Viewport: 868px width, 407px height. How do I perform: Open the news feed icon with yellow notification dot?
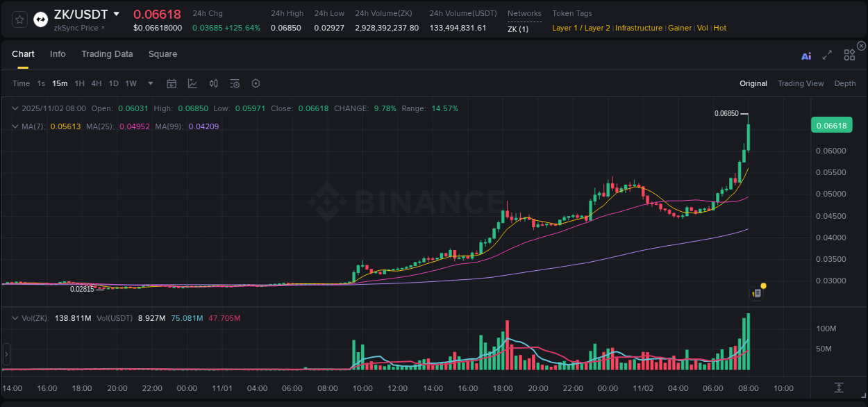757,292
